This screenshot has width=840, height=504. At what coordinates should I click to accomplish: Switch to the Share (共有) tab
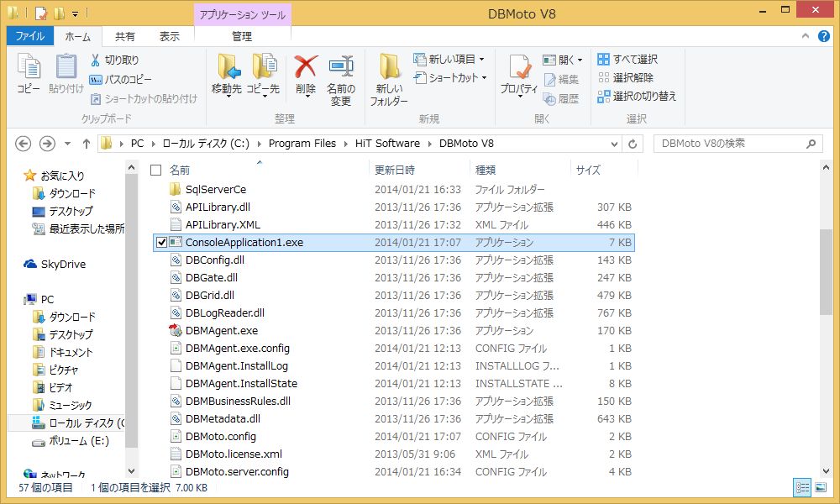coord(125,36)
